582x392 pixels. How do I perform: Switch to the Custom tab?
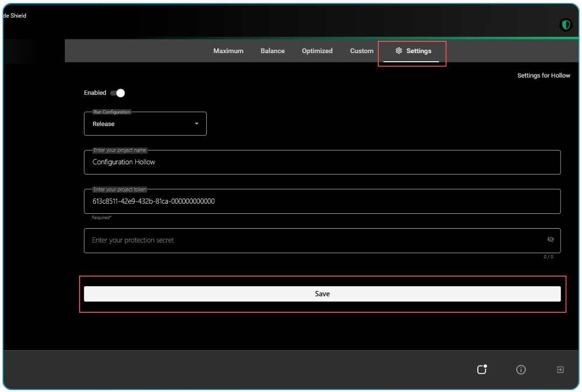click(361, 51)
